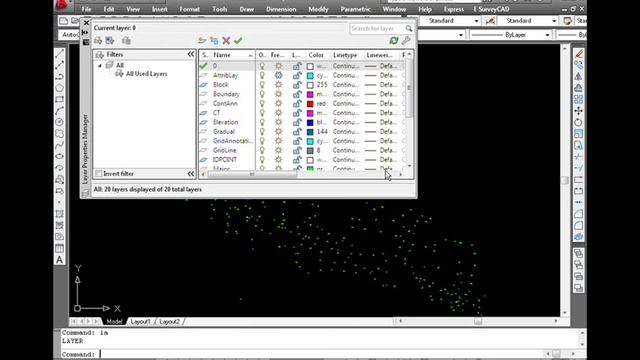The image size is (640, 360).
Task: Select the Rotate tool in Modify toolbar
Action: tap(579, 122)
